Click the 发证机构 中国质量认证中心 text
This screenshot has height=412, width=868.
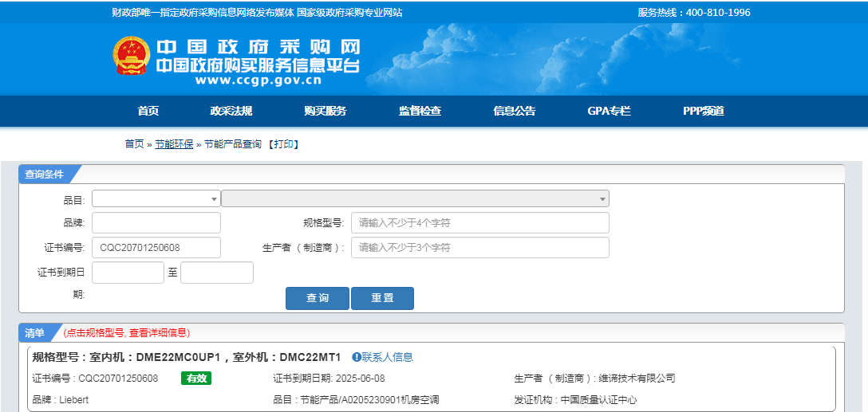coord(575,400)
